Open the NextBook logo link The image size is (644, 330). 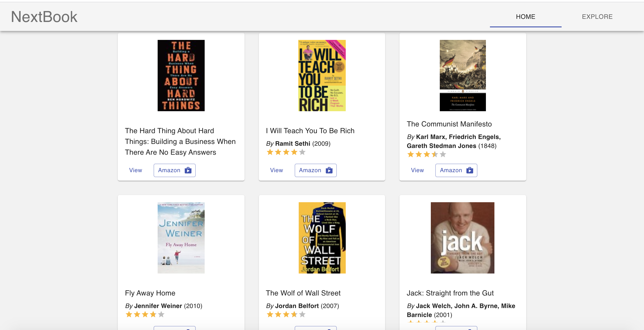pos(44,17)
